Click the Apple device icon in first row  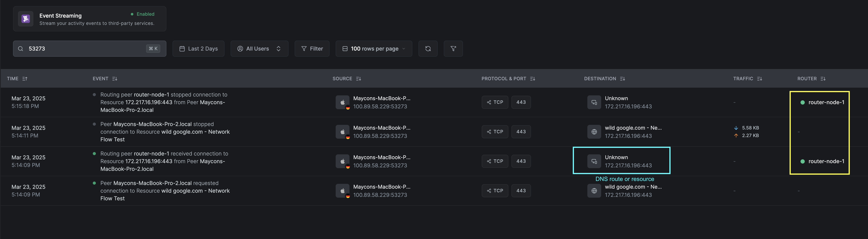[342, 102]
